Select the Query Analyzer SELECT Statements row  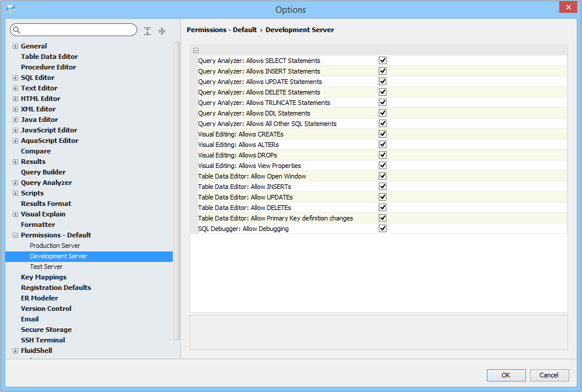[x=382, y=61]
